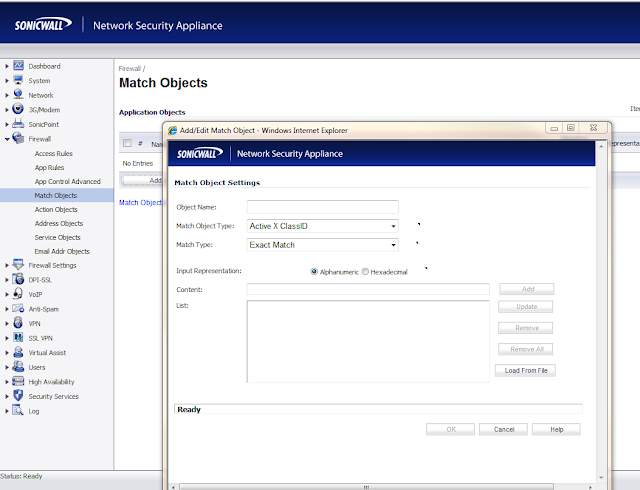Click the 'No Entries' table text
This screenshot has height=490, width=640.
point(138,163)
